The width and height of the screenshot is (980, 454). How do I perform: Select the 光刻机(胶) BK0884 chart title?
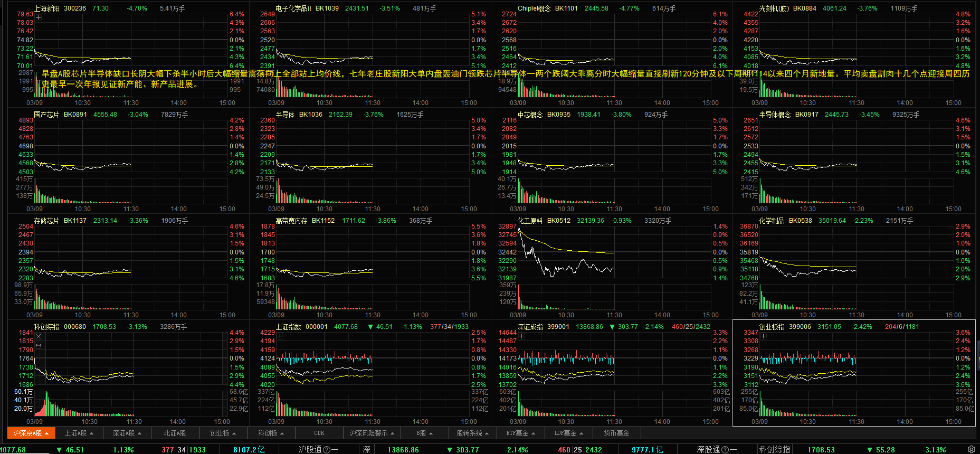pyautogui.click(x=788, y=8)
